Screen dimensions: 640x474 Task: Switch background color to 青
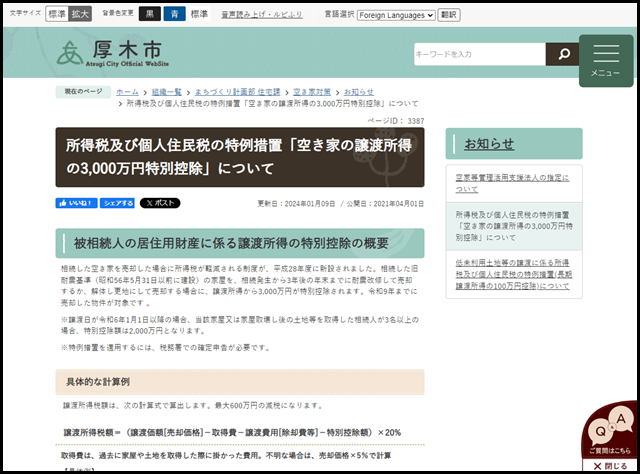(174, 14)
